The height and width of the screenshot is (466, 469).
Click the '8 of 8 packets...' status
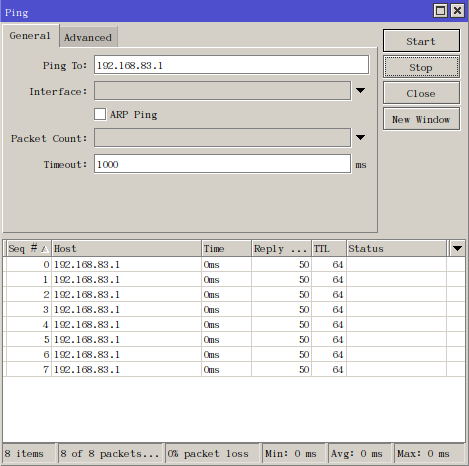(110, 454)
